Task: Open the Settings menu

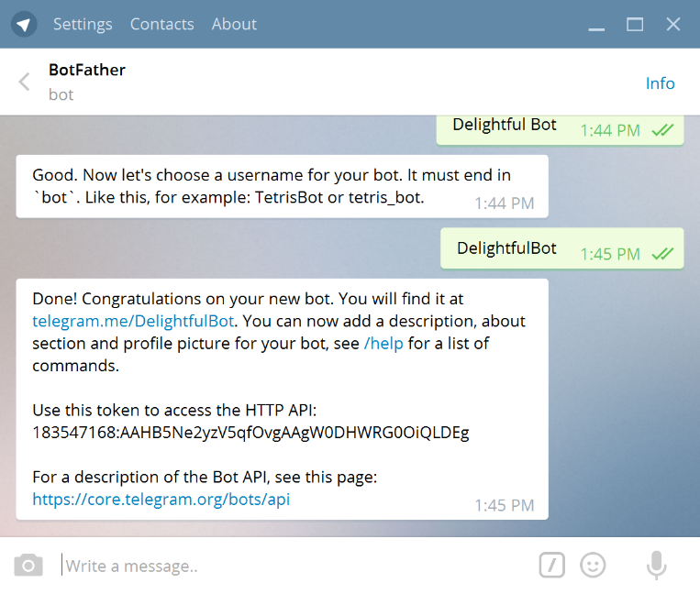Action: click(83, 24)
